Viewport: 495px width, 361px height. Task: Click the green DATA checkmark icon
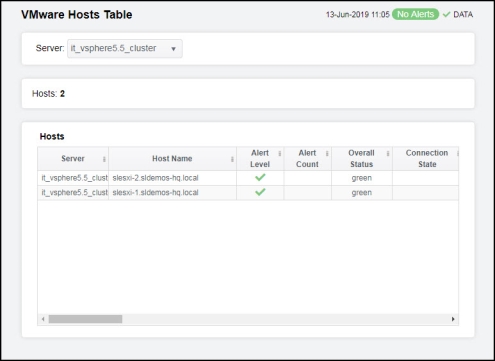point(446,14)
